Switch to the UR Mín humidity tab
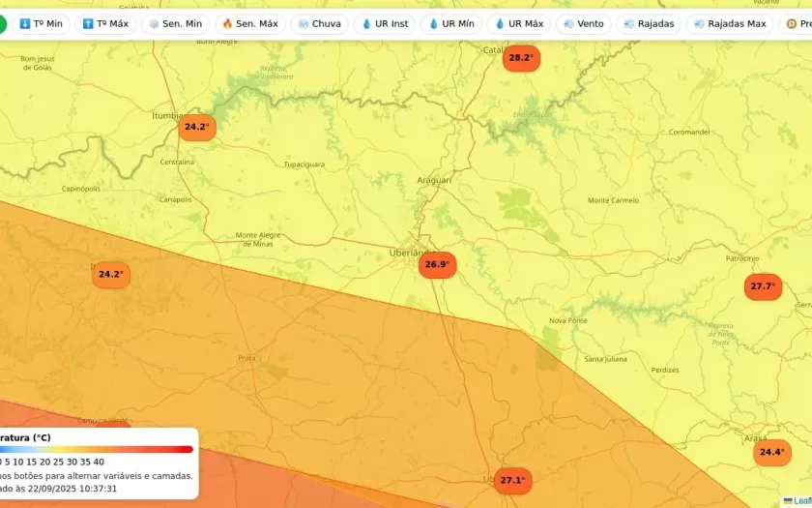 coord(450,23)
